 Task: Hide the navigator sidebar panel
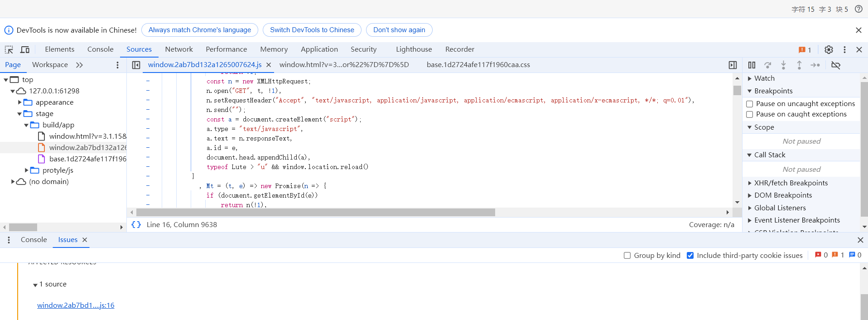pyautogui.click(x=136, y=65)
